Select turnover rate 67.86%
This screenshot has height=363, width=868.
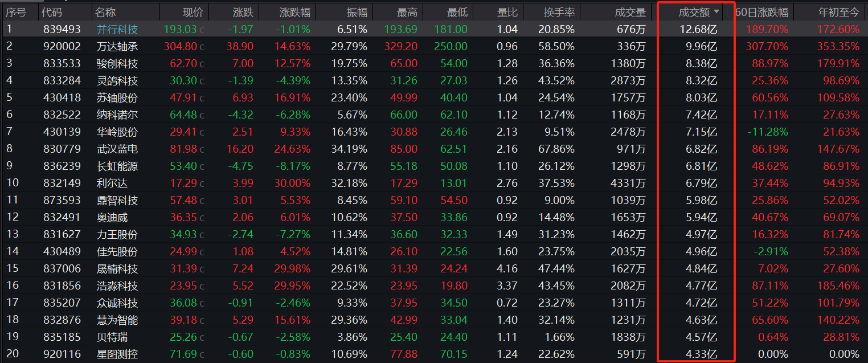[x=555, y=149]
